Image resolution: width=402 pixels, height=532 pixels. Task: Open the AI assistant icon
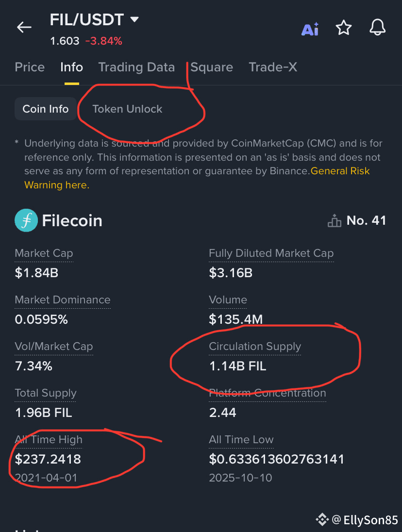(310, 29)
